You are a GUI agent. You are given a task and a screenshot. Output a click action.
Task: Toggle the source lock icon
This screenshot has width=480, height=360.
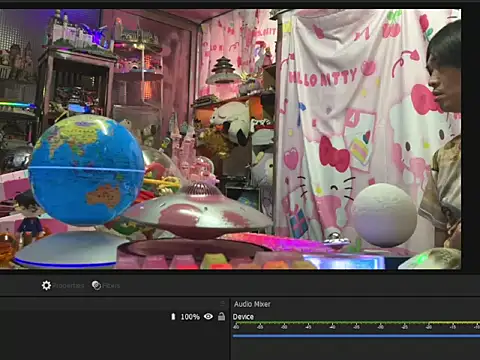click(221, 316)
